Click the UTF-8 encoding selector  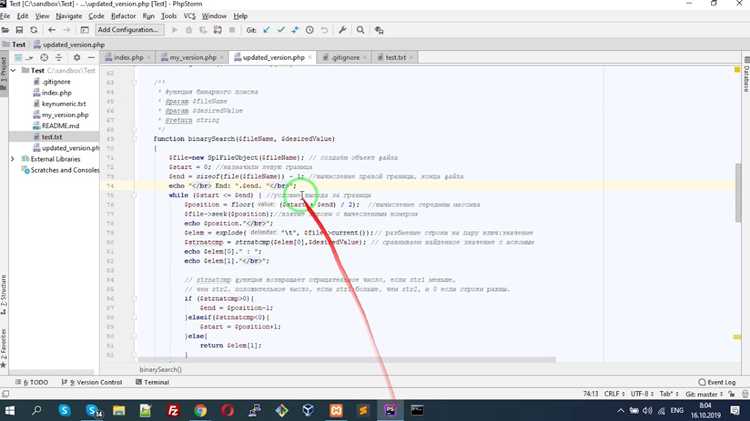[x=641, y=394]
